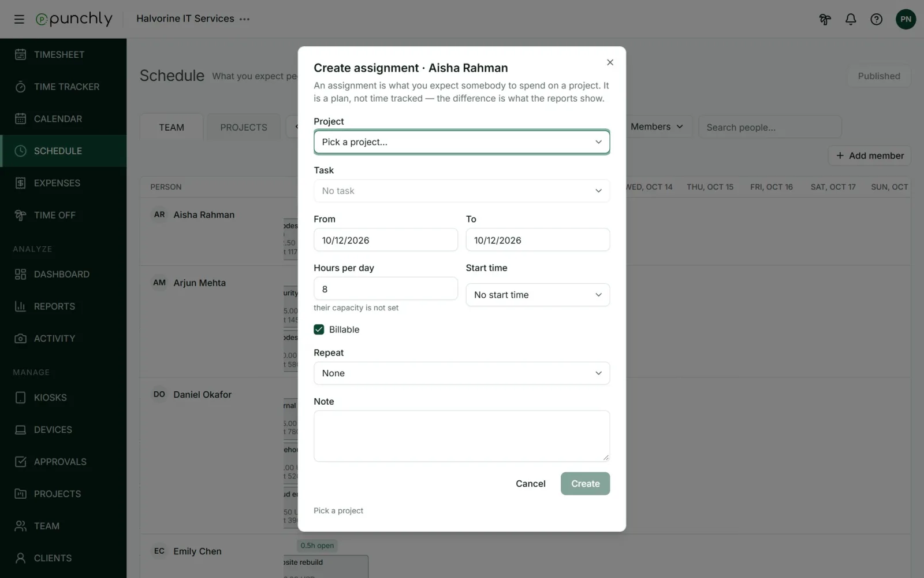
Task: Click the Time Tracker stopwatch icon
Action: [20, 87]
